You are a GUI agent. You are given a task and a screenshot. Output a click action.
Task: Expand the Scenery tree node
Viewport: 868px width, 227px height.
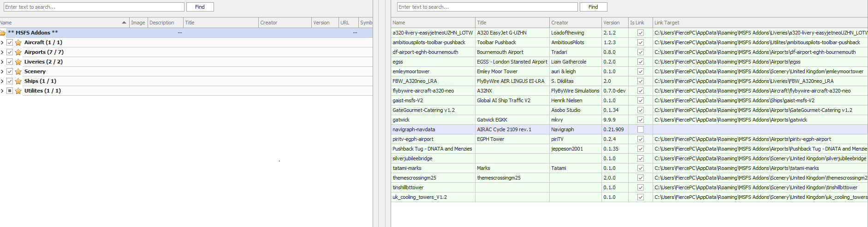pyautogui.click(x=2, y=71)
